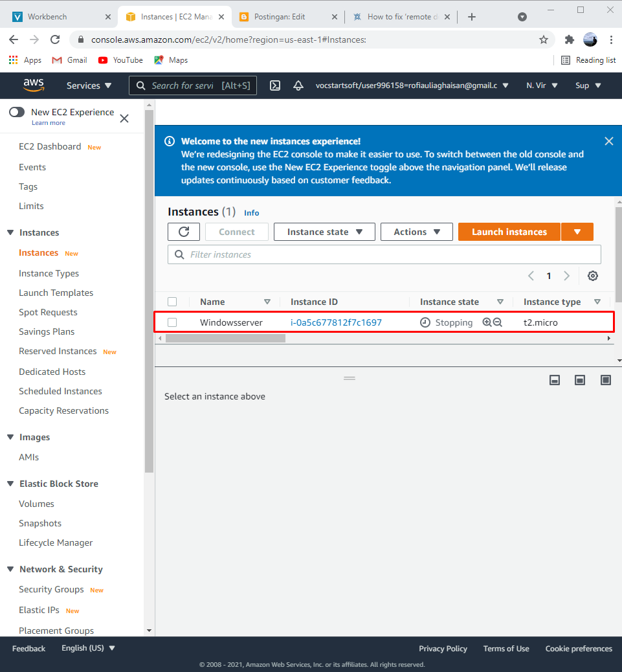Click the info icon in welcome banner

click(170, 141)
